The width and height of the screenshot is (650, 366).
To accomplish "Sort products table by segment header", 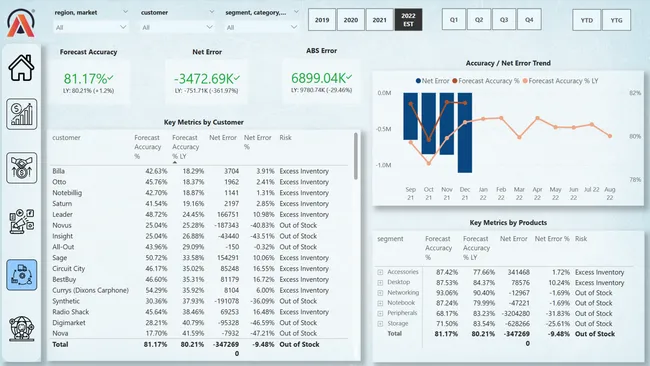I will 390,239.
